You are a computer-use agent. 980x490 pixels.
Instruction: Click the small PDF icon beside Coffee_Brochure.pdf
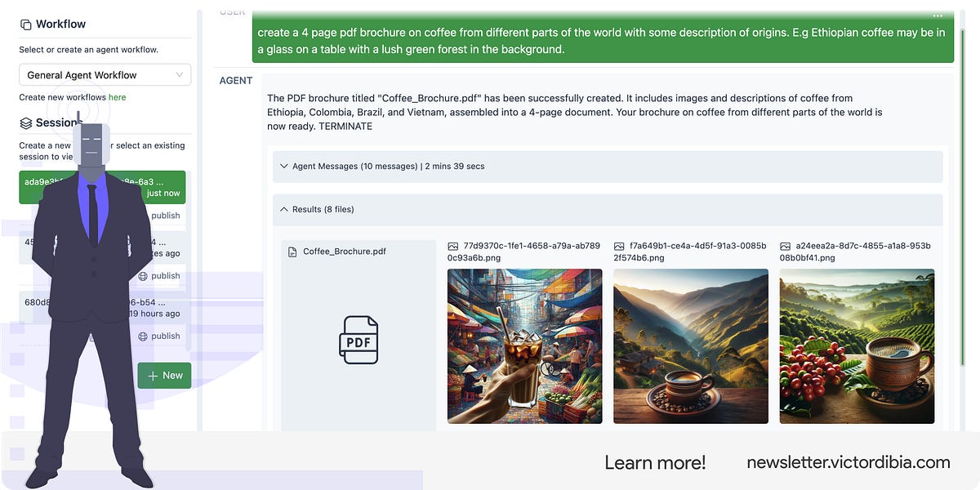(x=293, y=252)
